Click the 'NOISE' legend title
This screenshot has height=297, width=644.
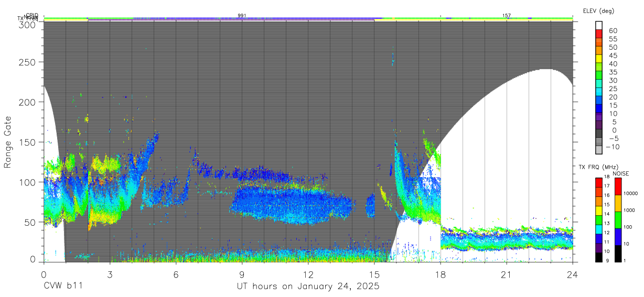coord(621,173)
